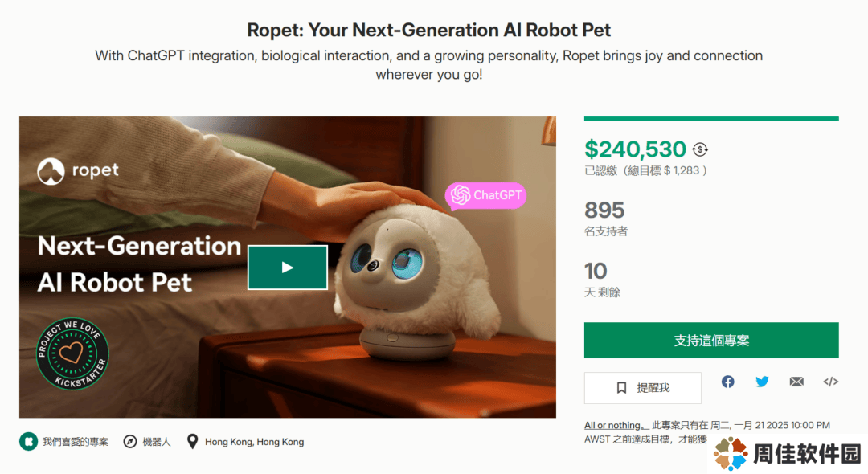Share the project on Facebook
Viewport: 868px width, 474px height.
[x=727, y=382]
